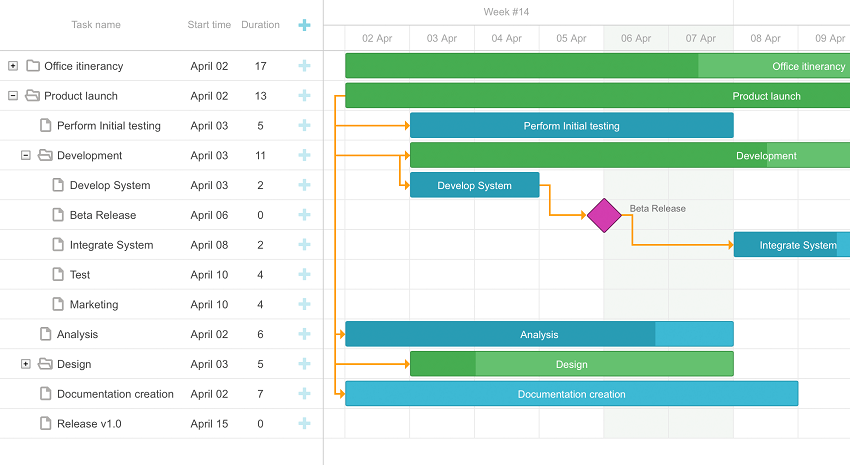Click the plus icon in the Marketing row
850x465 pixels.
tap(304, 305)
